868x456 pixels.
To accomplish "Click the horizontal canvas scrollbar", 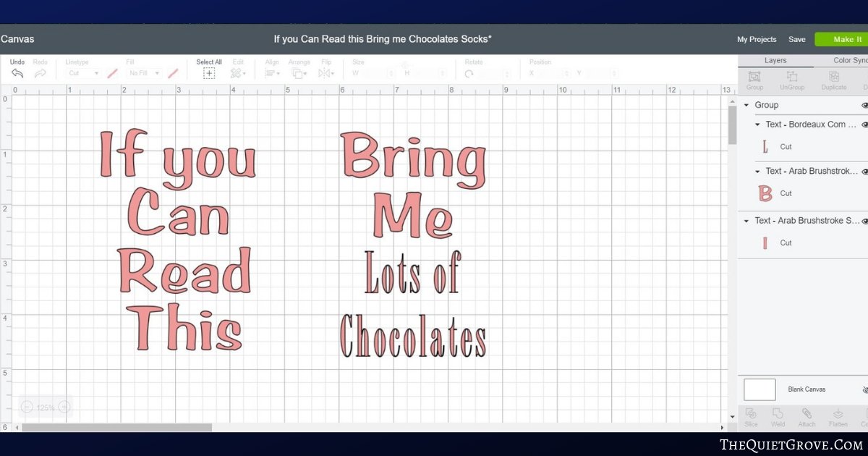I will coord(117,428).
